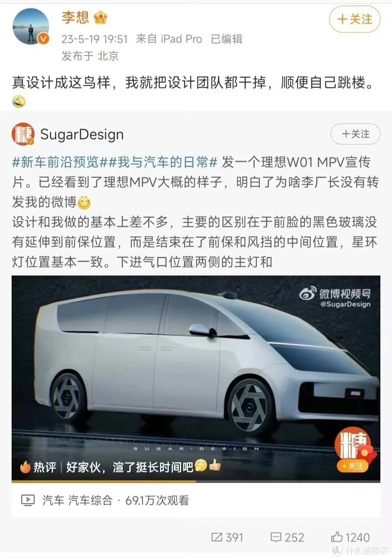The width and height of the screenshot is (392, 560).
Task: Click the video progress bar
Action: (196, 482)
